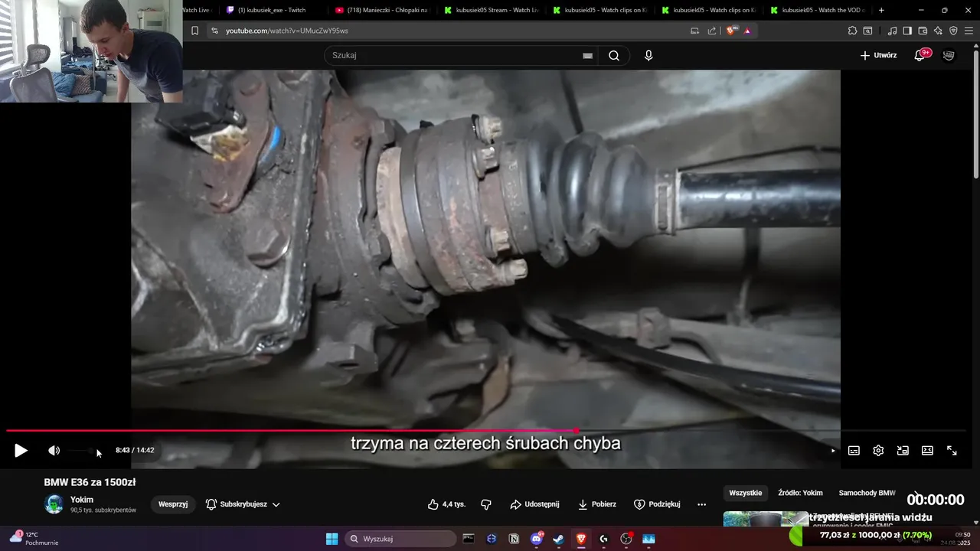
Task: Switch to the kubusiek05 Watch the VOD tab
Action: 818,10
